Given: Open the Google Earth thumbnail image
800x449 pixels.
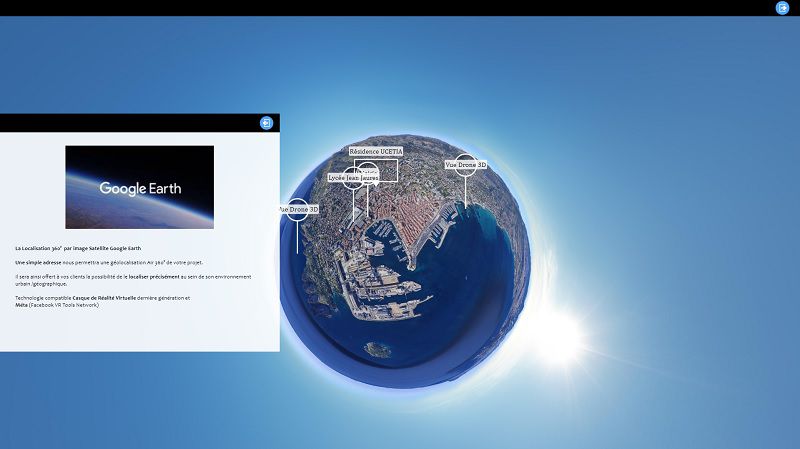Looking at the screenshot, I should [x=139, y=187].
